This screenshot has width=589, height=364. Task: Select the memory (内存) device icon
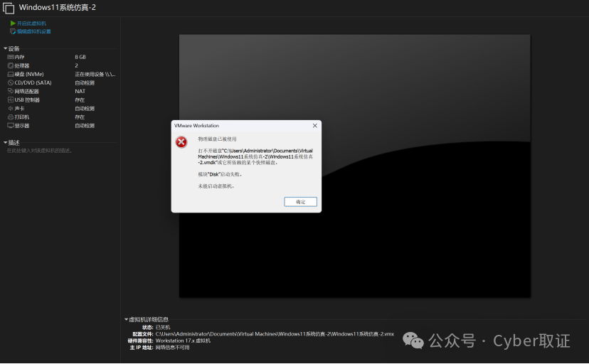tap(11, 57)
